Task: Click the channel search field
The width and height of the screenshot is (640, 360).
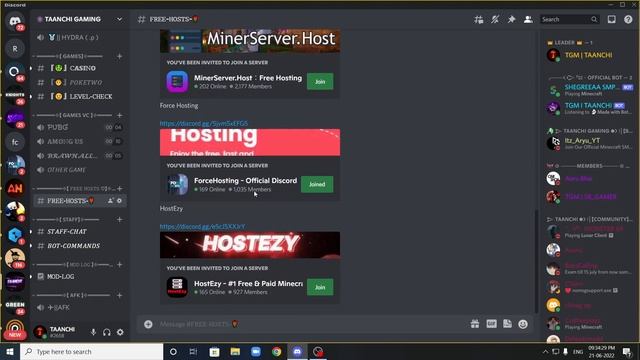Action: click(569, 19)
